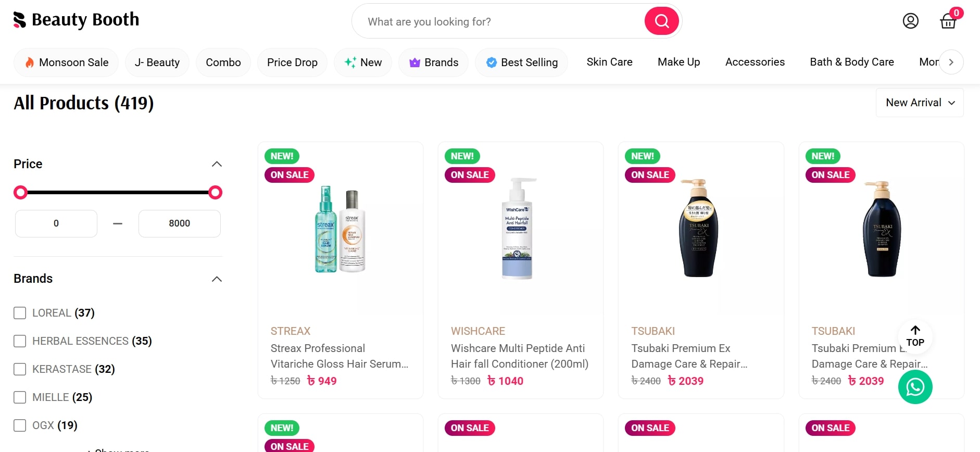Open the New Arrival sort dropdown

coord(919,103)
